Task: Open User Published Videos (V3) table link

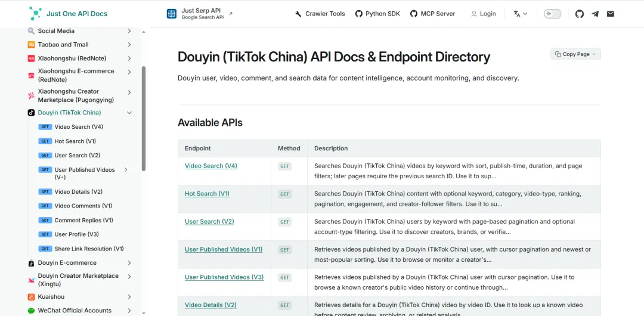Action: click(224, 277)
